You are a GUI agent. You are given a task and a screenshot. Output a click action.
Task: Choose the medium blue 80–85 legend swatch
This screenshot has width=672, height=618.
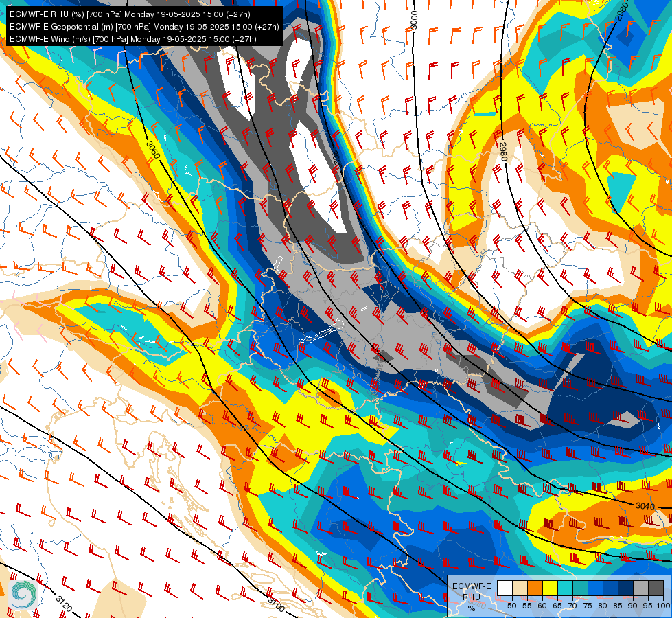point(611,588)
